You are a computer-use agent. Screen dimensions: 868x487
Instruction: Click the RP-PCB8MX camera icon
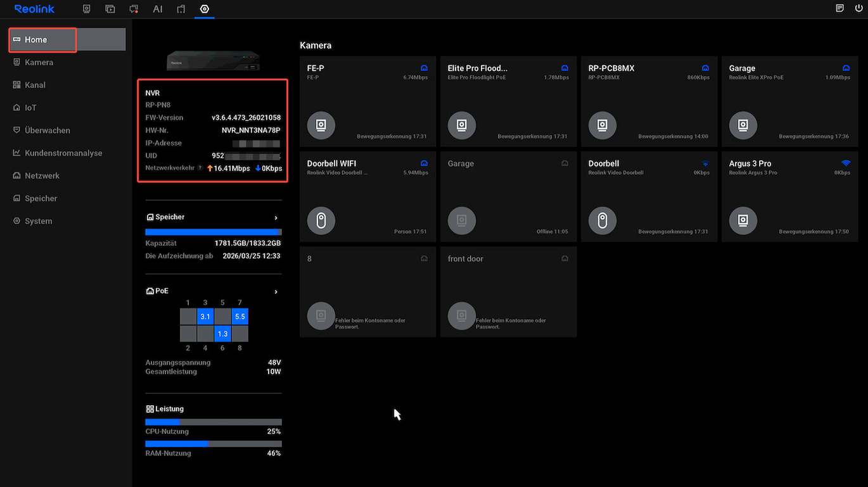pyautogui.click(x=603, y=125)
